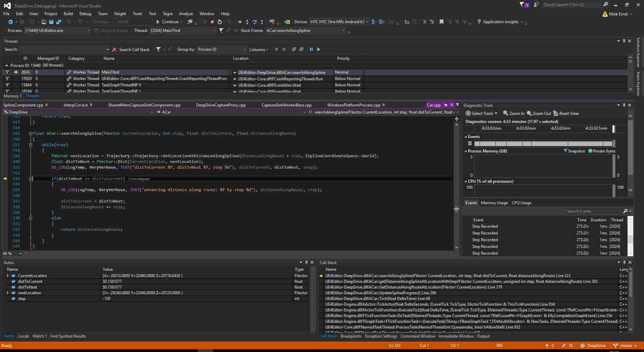The image size is (644, 352).
Task: Click the Search Events field
Action: 594,211
